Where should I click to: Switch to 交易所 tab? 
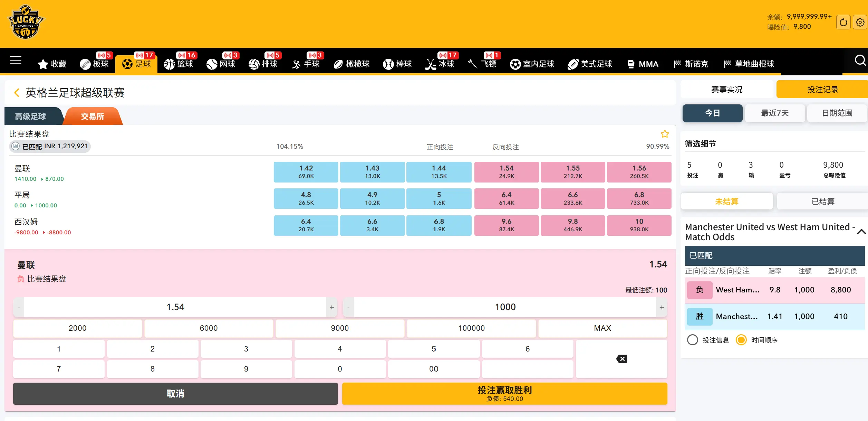(x=93, y=116)
